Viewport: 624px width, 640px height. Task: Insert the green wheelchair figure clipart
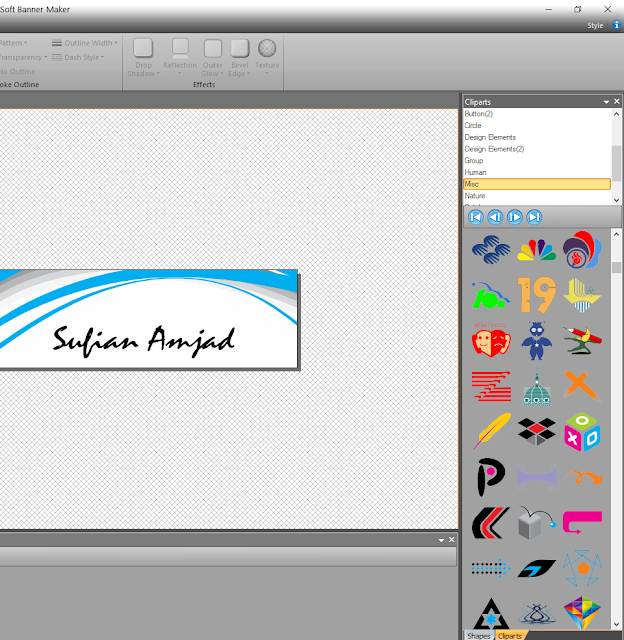click(x=490, y=295)
